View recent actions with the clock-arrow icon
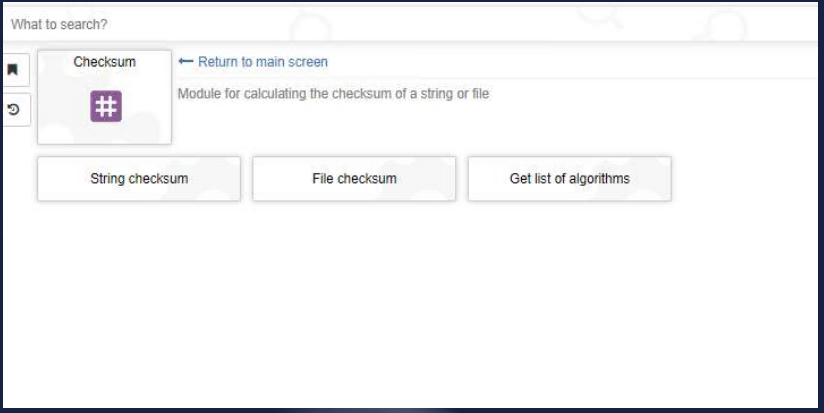This screenshot has height=413, width=824. click(x=14, y=109)
